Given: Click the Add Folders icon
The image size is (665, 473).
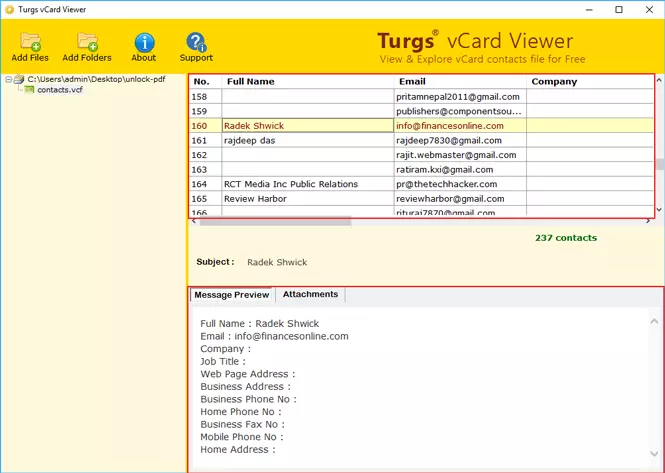Looking at the screenshot, I should (x=87, y=42).
